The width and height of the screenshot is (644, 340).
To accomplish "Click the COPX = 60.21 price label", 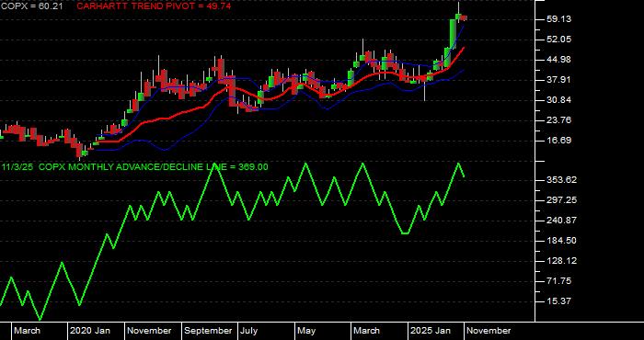I will (x=31, y=6).
